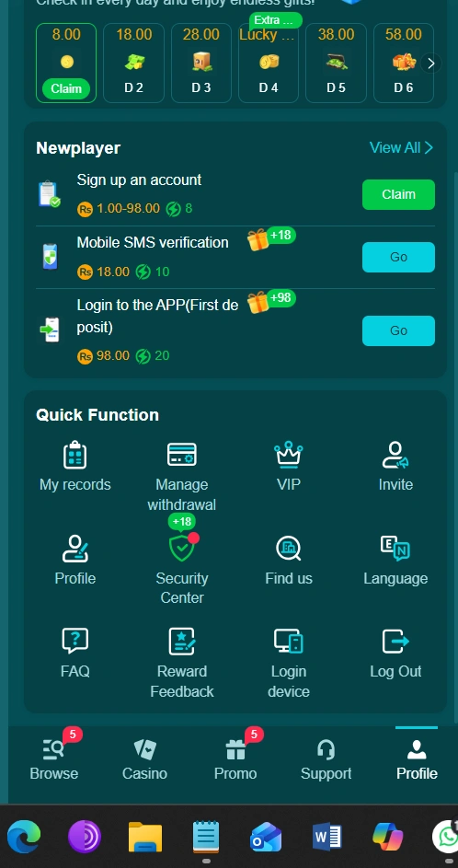Click the Sign up an account text
458x868 pixels.
139,179
